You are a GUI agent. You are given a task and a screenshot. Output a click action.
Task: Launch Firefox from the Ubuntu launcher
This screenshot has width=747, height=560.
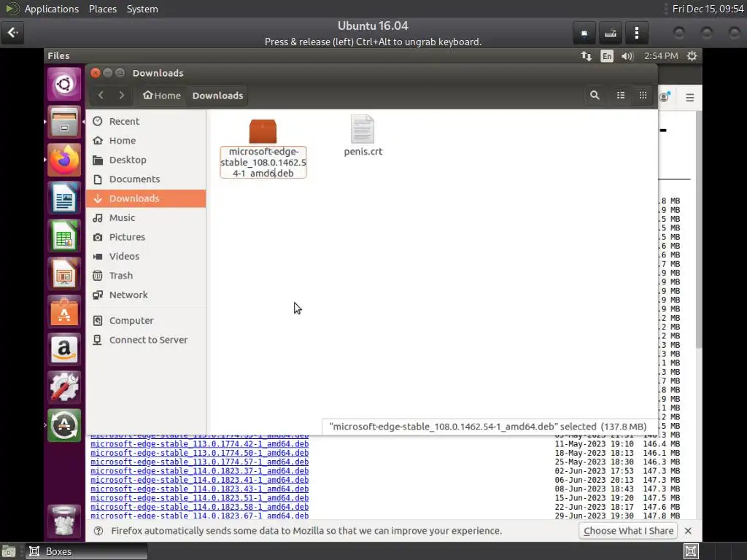tap(64, 160)
